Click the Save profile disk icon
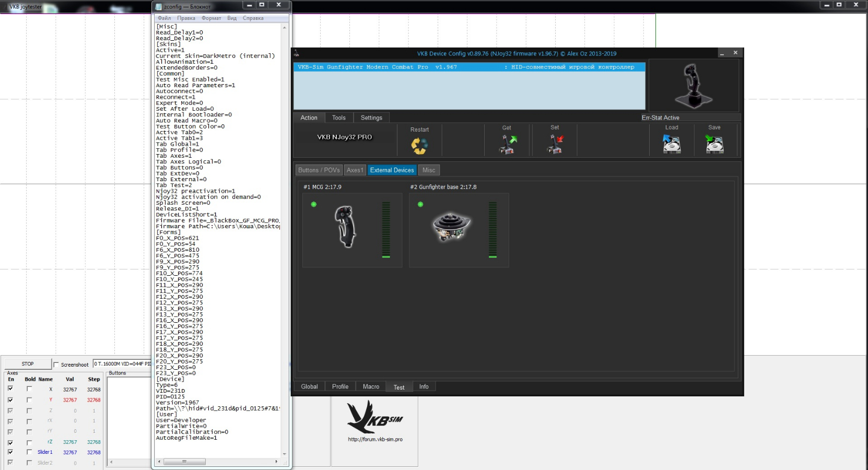 [x=714, y=144]
